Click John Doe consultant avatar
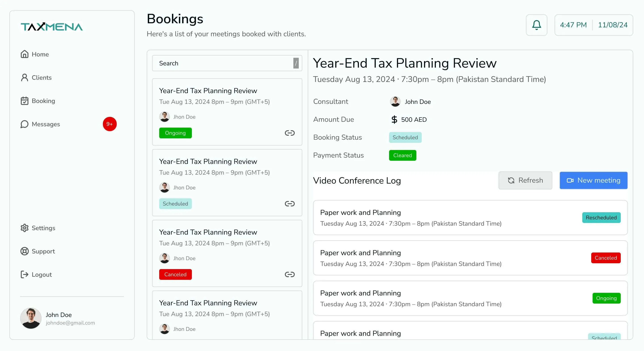 pos(395,101)
